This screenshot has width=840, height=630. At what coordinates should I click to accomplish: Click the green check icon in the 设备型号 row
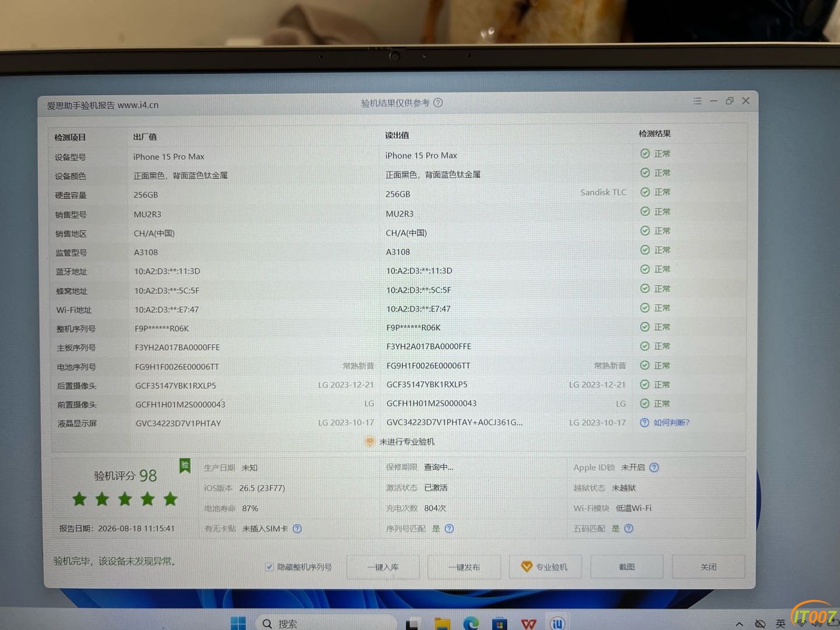645,153
